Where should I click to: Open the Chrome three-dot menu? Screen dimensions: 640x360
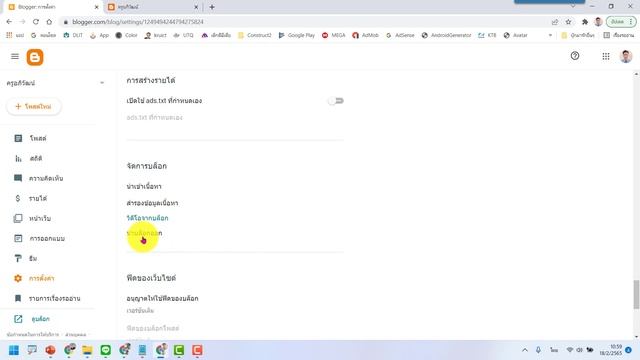click(x=631, y=22)
